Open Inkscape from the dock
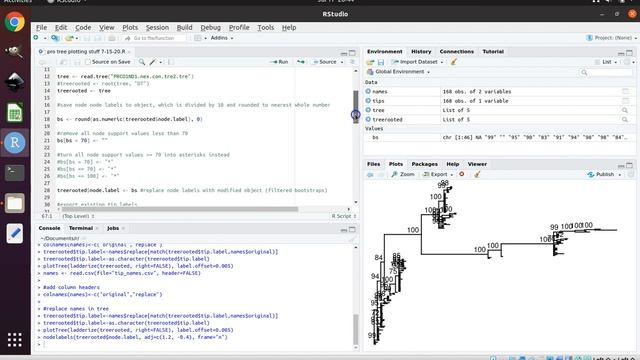This screenshot has width=640, height=360. pos(15,82)
